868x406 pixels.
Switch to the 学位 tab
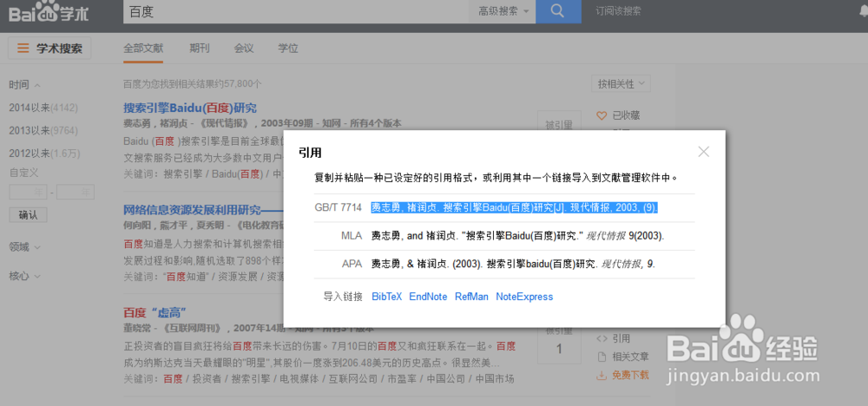(288, 48)
